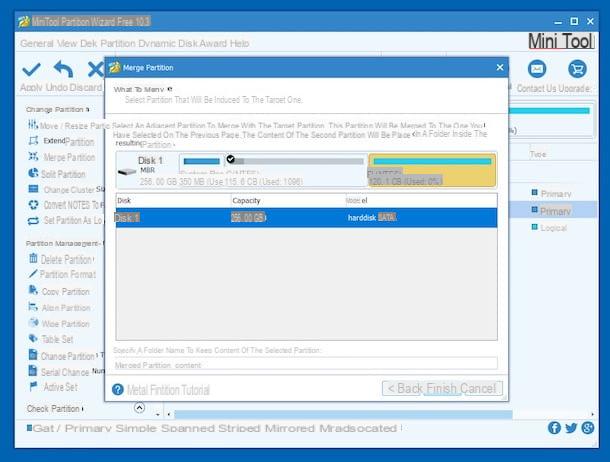This screenshot has height=462, width=610.
Task: Select the Table Set option in the sidebar
Action: click(51, 339)
